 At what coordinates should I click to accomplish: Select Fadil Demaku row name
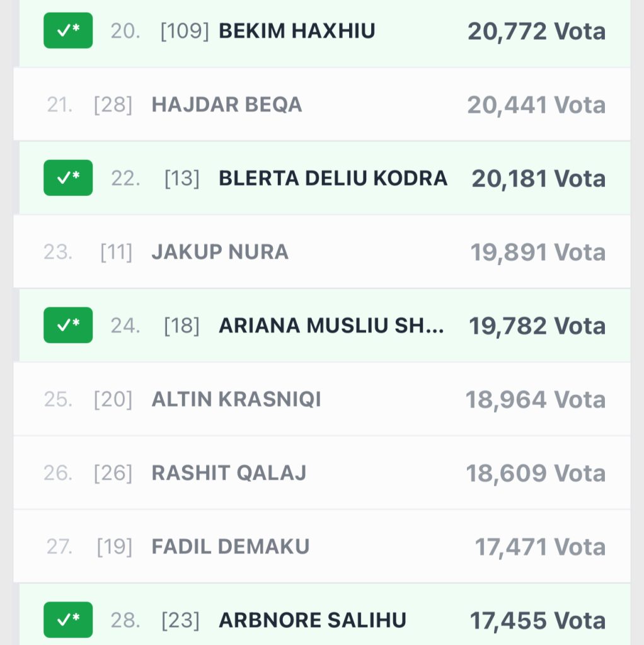pos(231,547)
